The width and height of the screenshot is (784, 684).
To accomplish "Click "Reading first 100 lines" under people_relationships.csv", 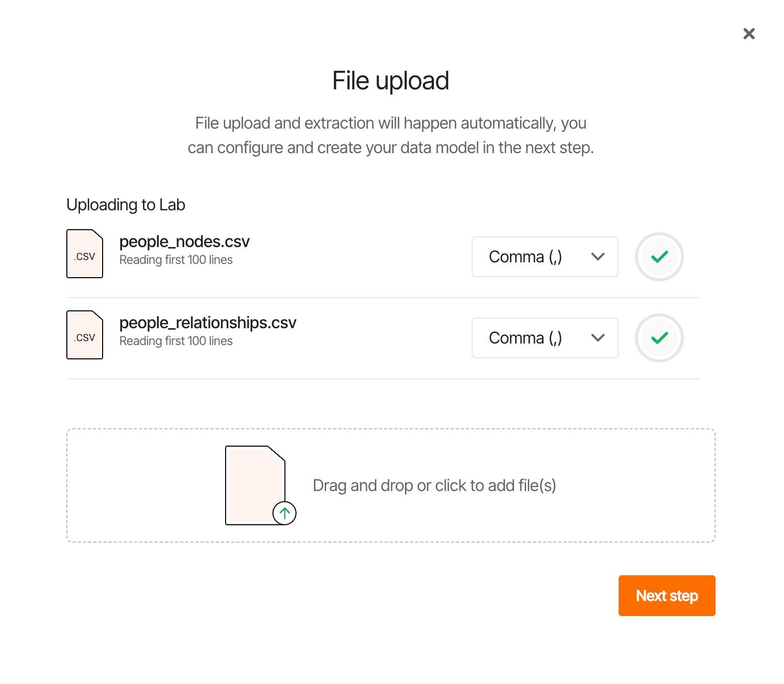I will 176,341.
